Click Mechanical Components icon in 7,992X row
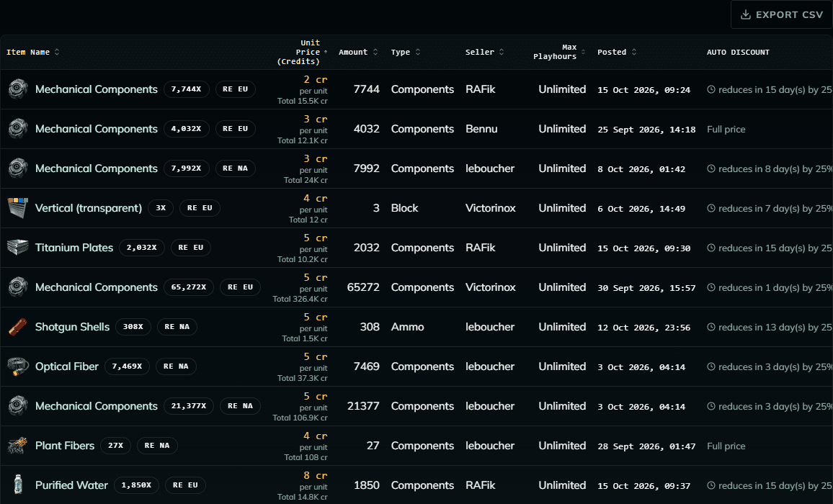 coord(17,168)
